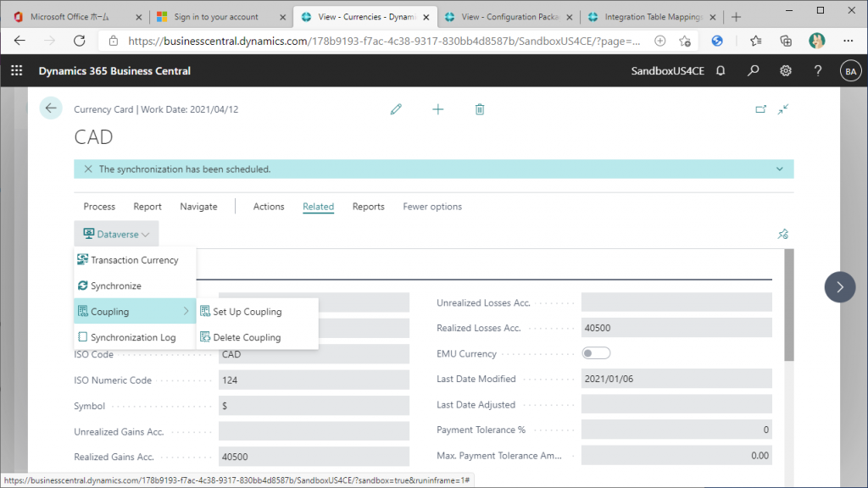The height and width of the screenshot is (488, 868).
Task: Click the trash delete icon
Action: pos(480,109)
